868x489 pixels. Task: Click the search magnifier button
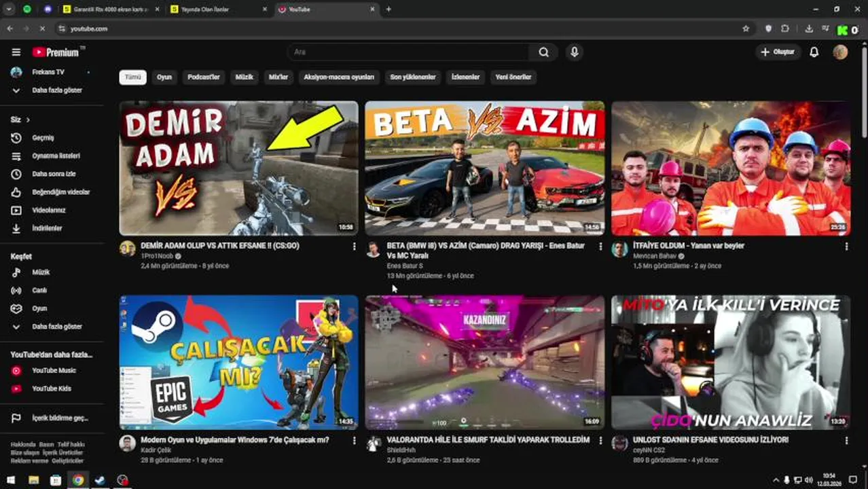pyautogui.click(x=543, y=52)
